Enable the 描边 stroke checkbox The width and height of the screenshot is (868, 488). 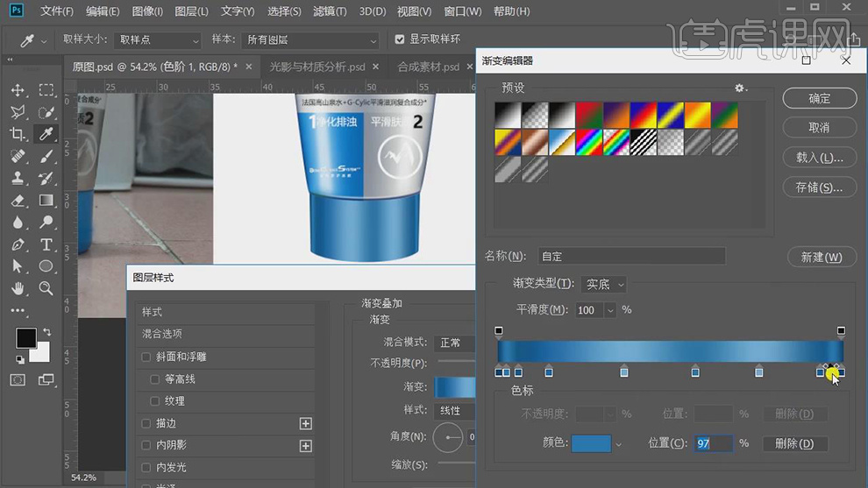(x=146, y=423)
